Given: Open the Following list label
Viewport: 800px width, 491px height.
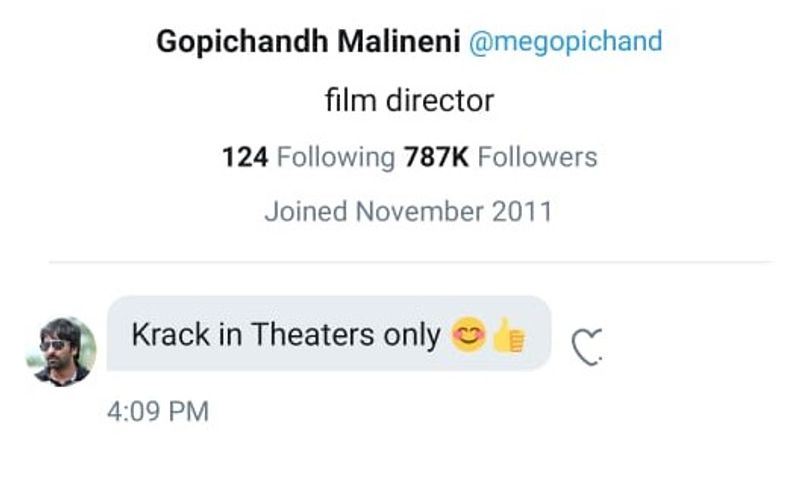Looking at the screenshot, I should [335, 157].
